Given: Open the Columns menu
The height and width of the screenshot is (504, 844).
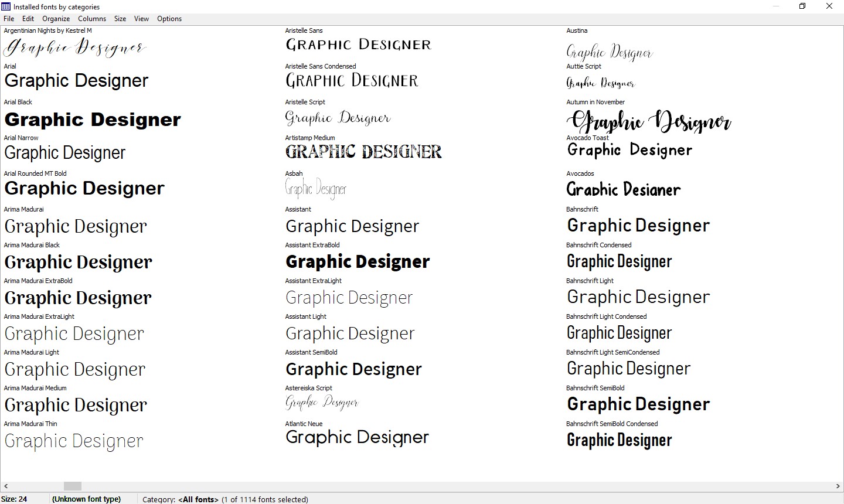Looking at the screenshot, I should (91, 18).
